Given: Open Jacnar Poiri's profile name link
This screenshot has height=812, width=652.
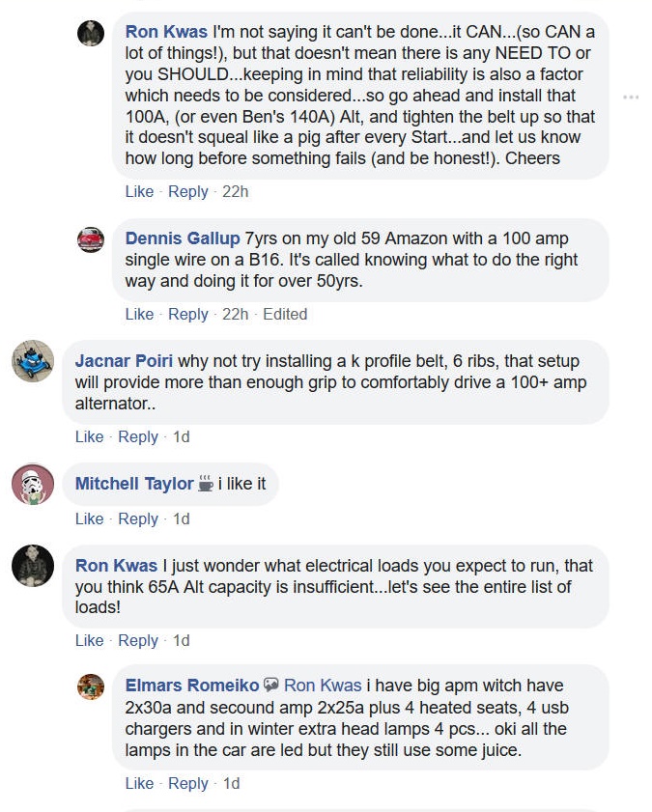Looking at the screenshot, I should pyautogui.click(x=125, y=361).
